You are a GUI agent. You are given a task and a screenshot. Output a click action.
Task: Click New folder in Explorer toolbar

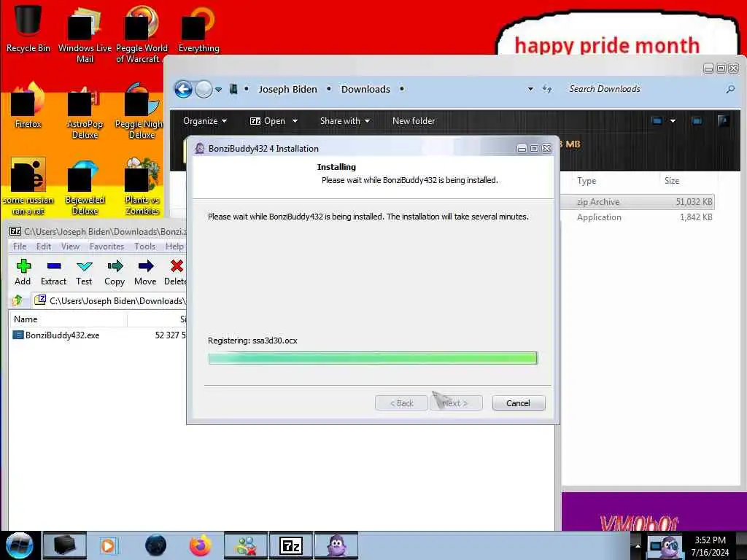click(414, 121)
